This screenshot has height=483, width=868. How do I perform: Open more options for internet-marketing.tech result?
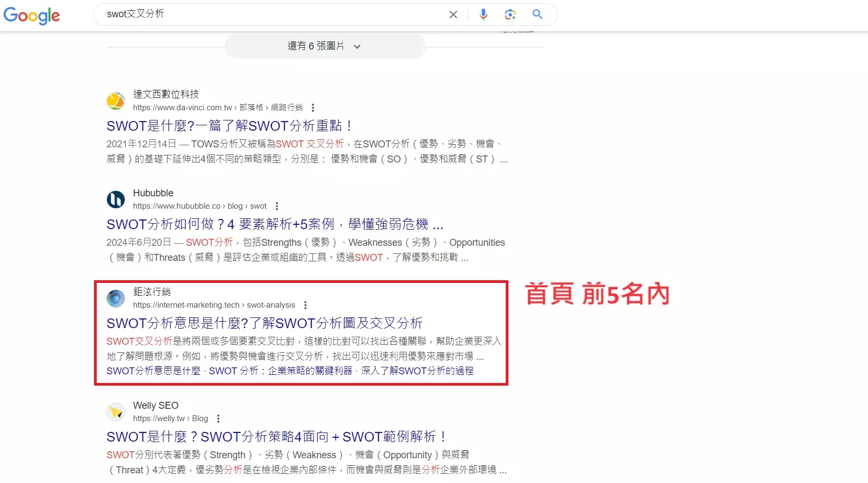(305, 305)
